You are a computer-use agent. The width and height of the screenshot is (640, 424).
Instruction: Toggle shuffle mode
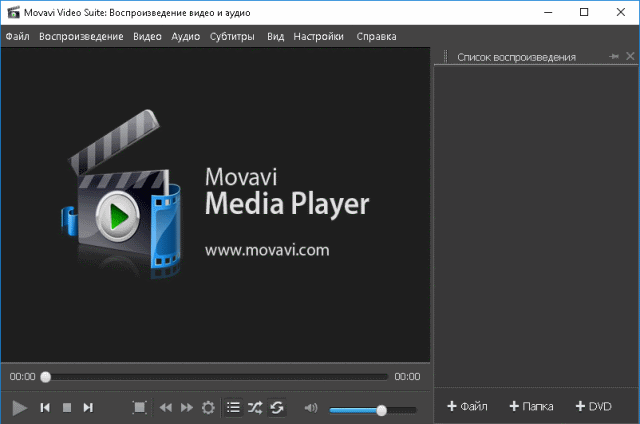(255, 407)
